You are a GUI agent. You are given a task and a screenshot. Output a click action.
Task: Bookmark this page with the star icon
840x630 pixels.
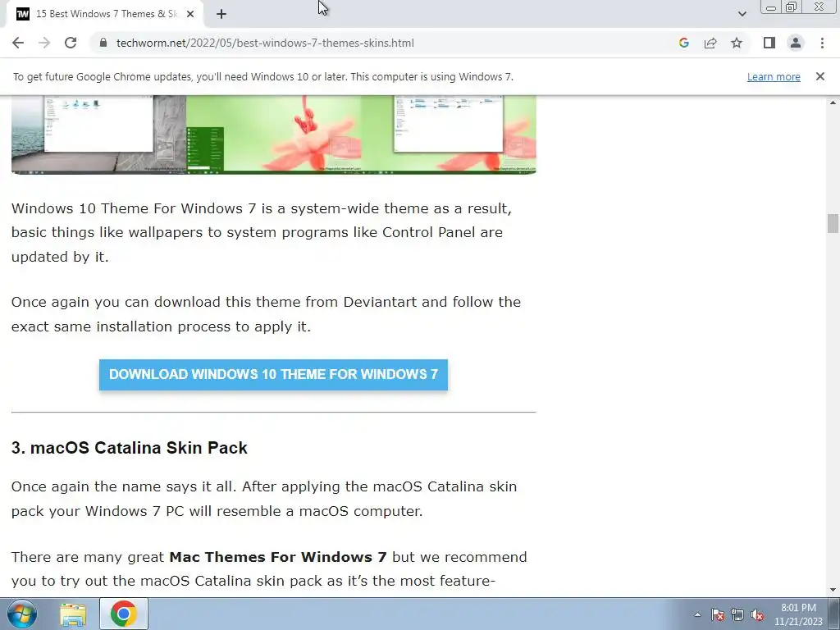[x=737, y=43]
